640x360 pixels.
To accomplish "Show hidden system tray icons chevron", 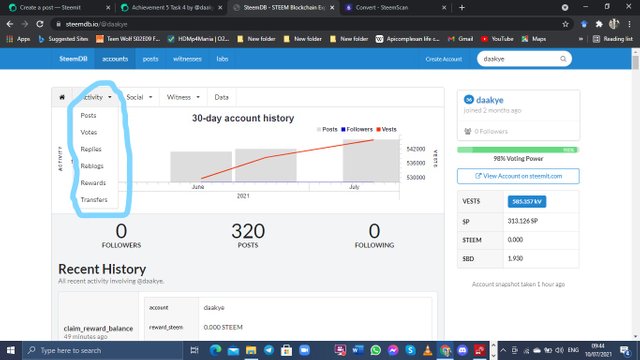I will pos(503,350).
